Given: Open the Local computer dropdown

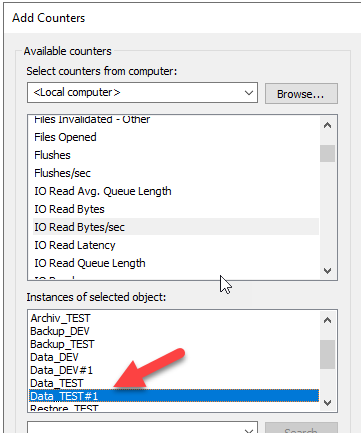Looking at the screenshot, I should click(x=142, y=93).
